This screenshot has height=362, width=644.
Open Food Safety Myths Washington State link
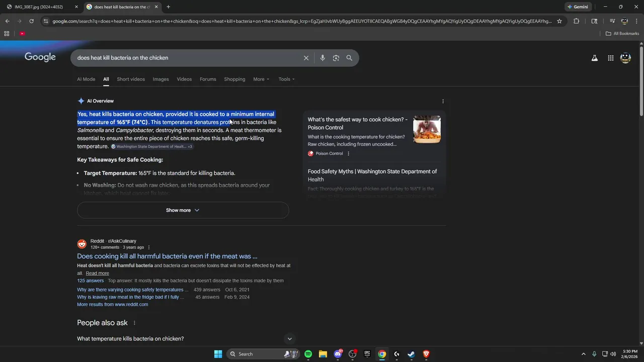pyautogui.click(x=372, y=175)
